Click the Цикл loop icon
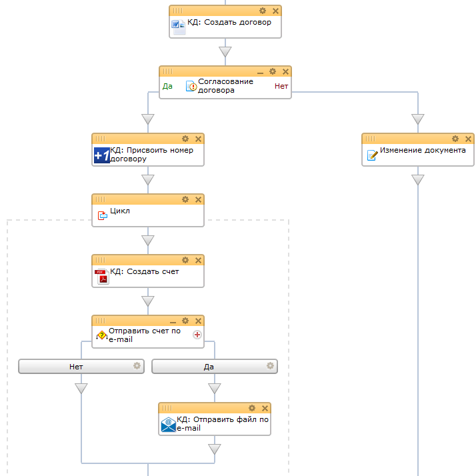Screen dimensions: 476x476 103,215
